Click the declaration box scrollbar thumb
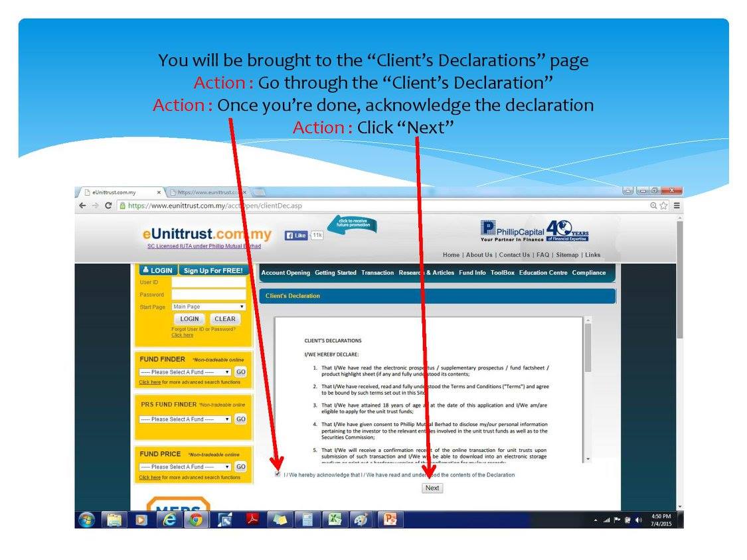 click(588, 348)
